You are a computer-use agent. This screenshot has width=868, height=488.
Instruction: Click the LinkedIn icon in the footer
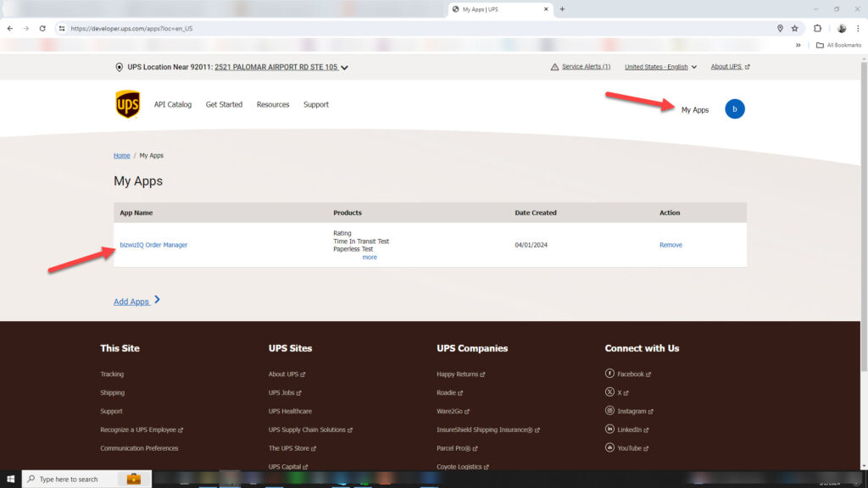click(x=609, y=429)
